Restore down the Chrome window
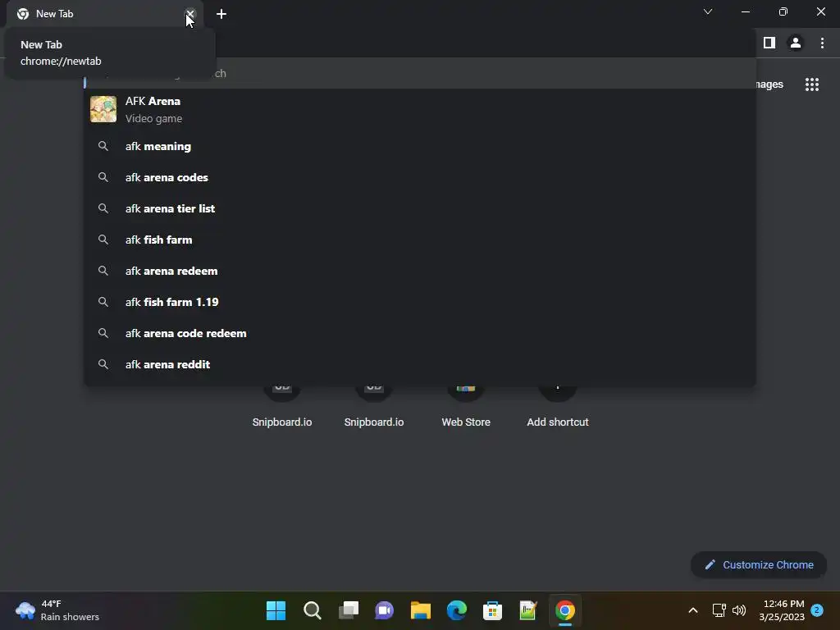 click(x=783, y=11)
